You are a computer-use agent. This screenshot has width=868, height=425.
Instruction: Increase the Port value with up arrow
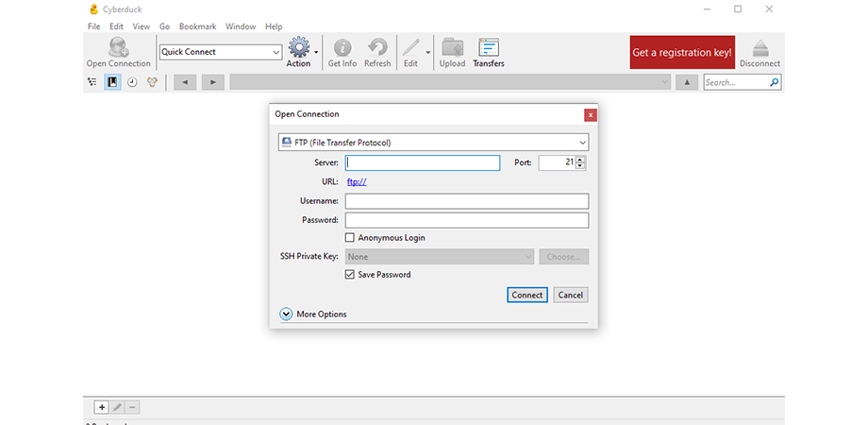580,160
